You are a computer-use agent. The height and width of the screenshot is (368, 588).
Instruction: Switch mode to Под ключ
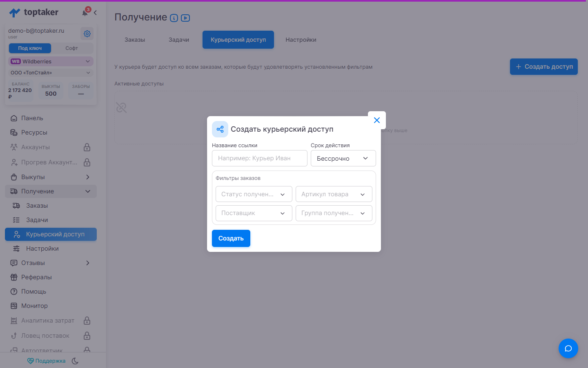point(30,48)
